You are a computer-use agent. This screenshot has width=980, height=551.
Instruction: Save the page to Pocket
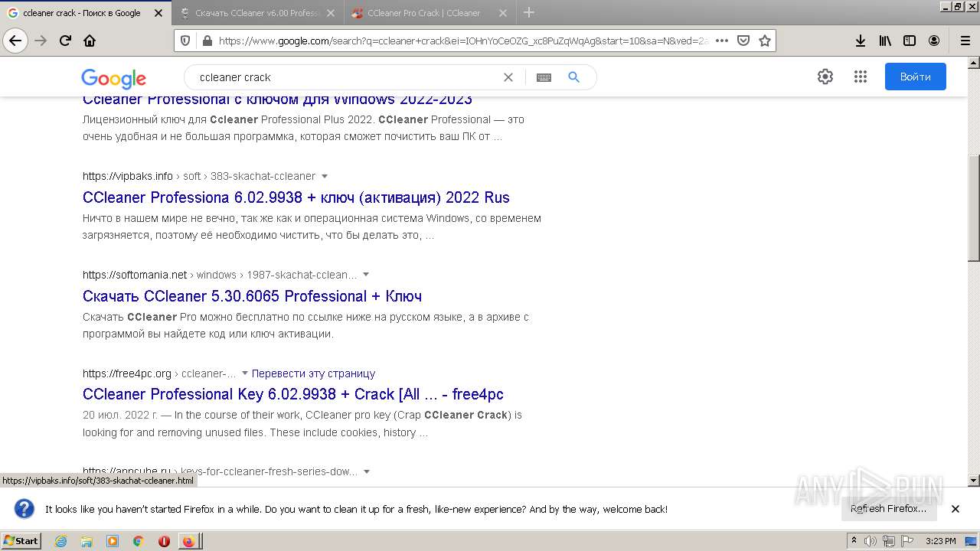[x=743, y=41]
